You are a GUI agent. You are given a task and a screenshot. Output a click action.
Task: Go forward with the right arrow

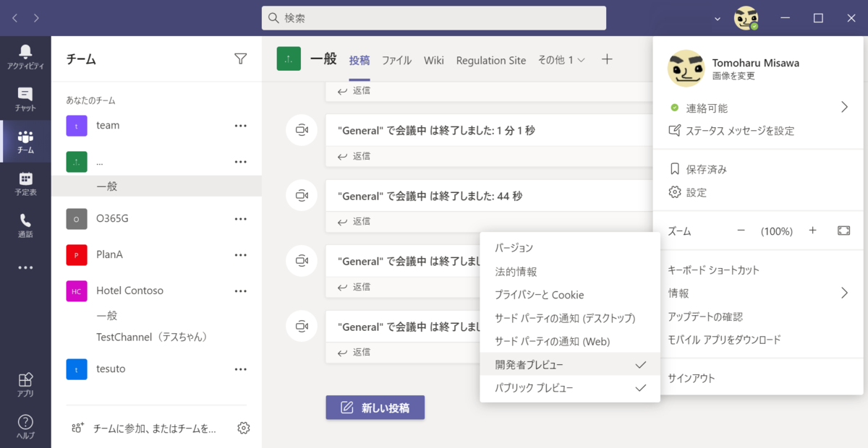[37, 17]
